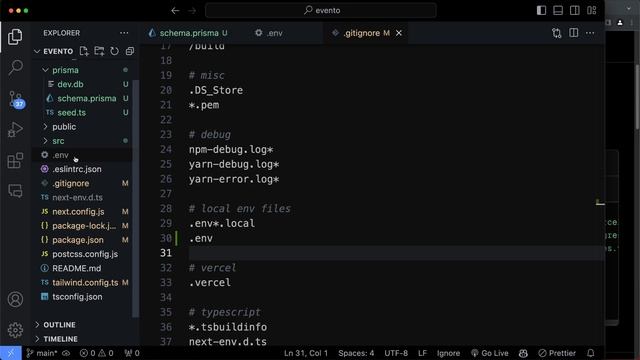Open notifications bell in status bar
This screenshot has width=640, height=360.
pos(591,353)
